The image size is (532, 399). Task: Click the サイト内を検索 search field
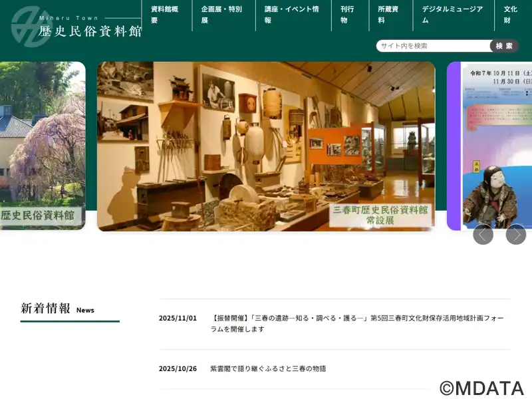434,46
